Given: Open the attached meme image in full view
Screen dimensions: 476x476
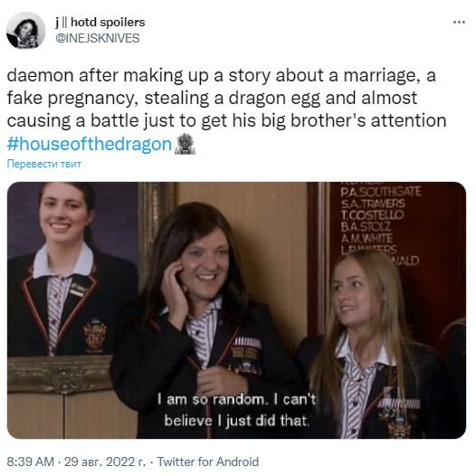Looking at the screenshot, I should pyautogui.click(x=236, y=310).
